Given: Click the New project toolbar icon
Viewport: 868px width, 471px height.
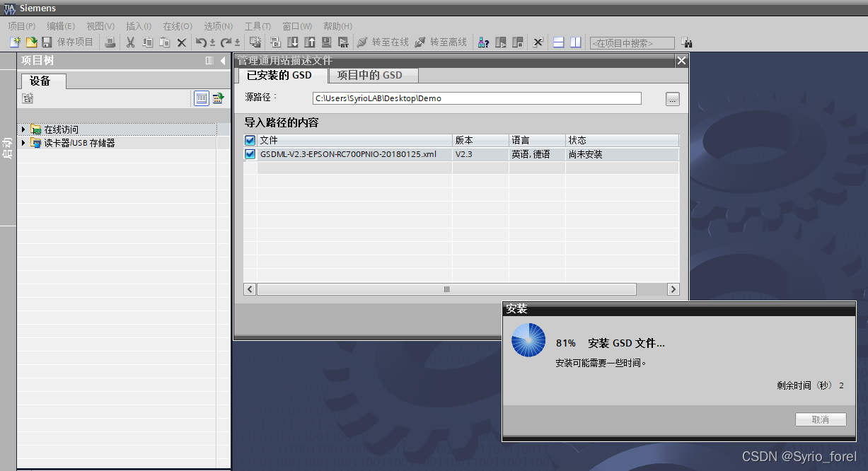Looking at the screenshot, I should (15, 42).
